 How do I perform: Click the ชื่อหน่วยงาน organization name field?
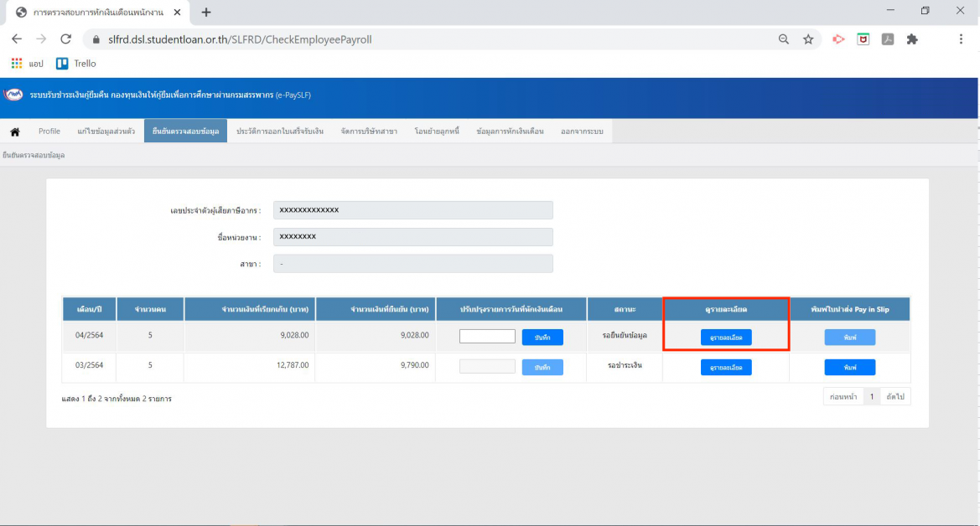coord(413,237)
